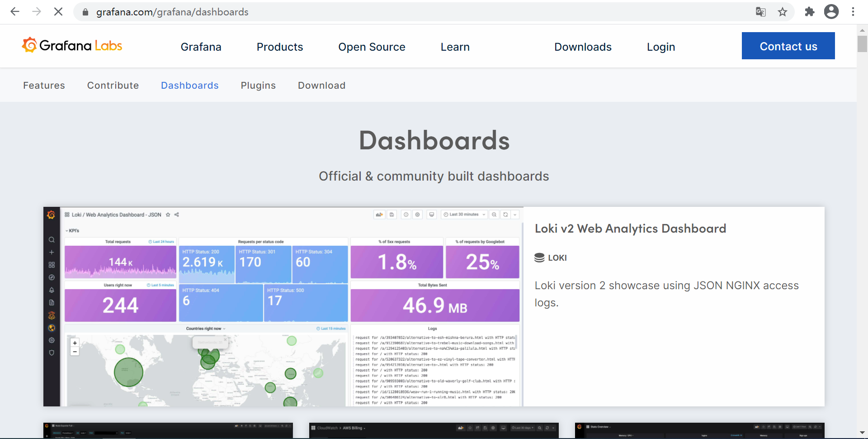Click the Dashboards page heading
868x439 pixels.
coord(434,140)
